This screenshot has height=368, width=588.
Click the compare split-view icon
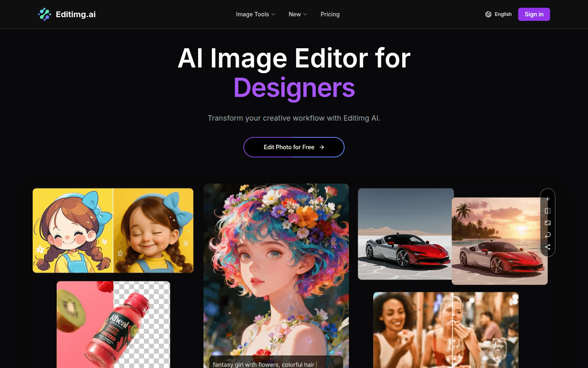tap(548, 211)
